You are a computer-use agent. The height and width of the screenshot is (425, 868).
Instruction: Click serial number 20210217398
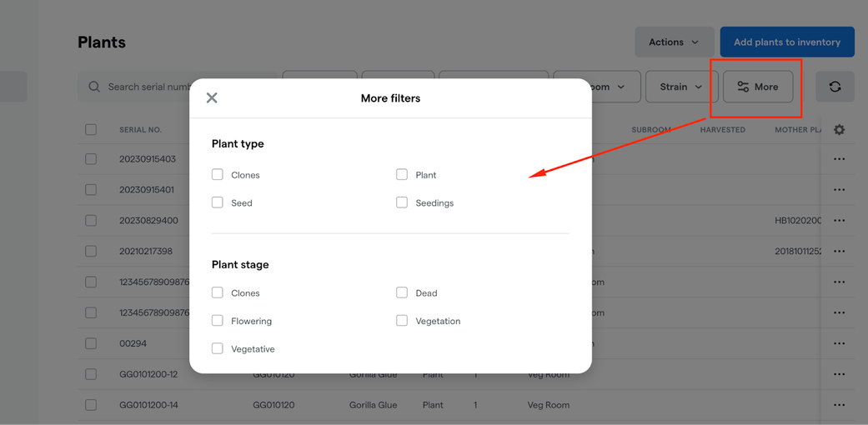pos(146,251)
